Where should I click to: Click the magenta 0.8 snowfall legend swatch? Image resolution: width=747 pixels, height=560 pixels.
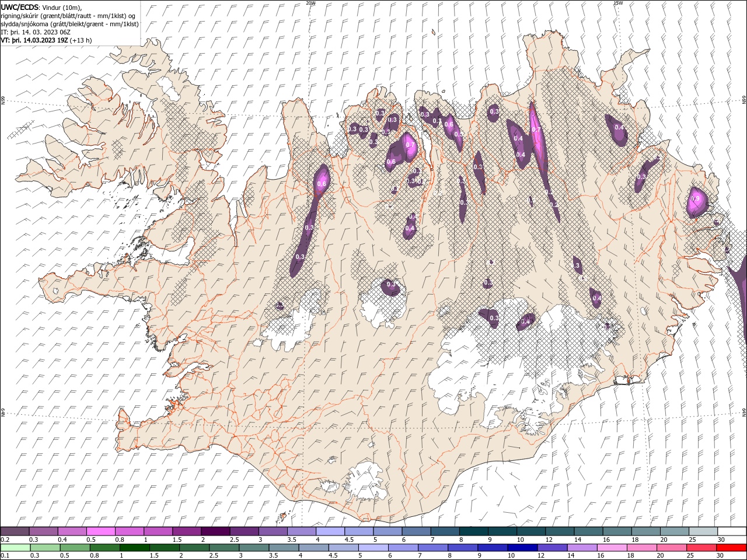tap(129, 531)
